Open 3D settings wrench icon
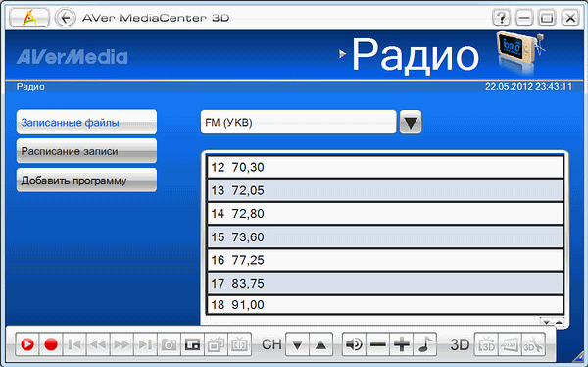Screen dimensions: 588x367 533,344
